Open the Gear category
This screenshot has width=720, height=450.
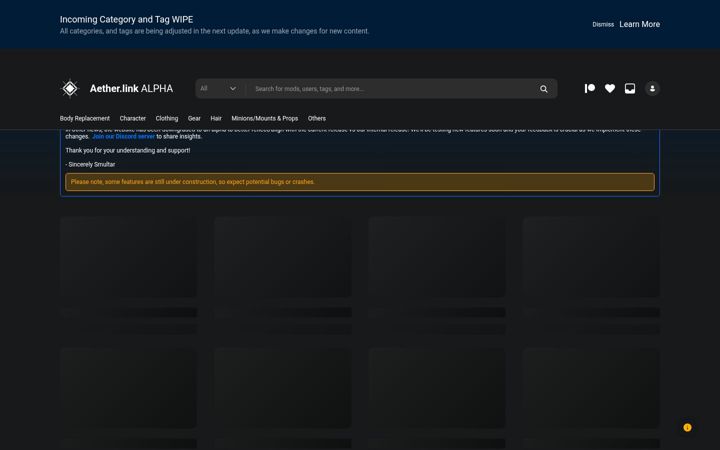[x=194, y=118]
